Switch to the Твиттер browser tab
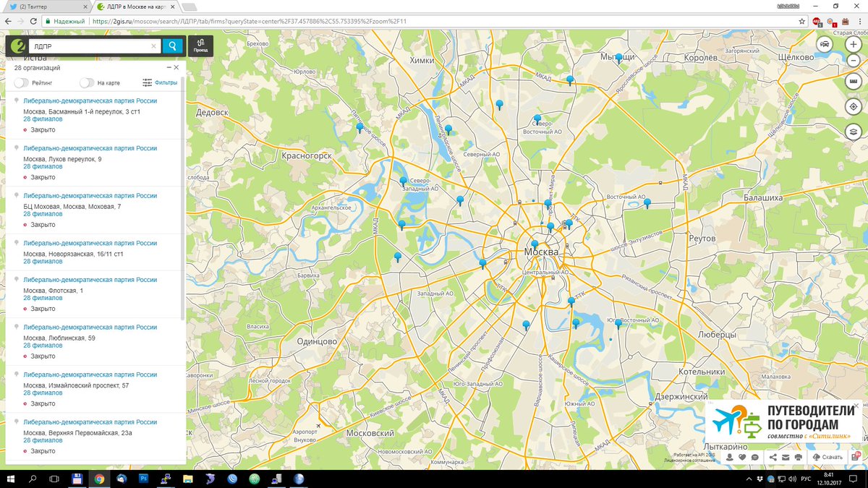 [x=46, y=7]
